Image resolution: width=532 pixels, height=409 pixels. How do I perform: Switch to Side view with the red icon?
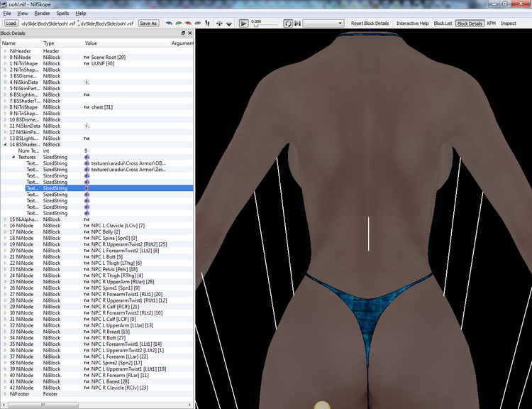coord(188,23)
